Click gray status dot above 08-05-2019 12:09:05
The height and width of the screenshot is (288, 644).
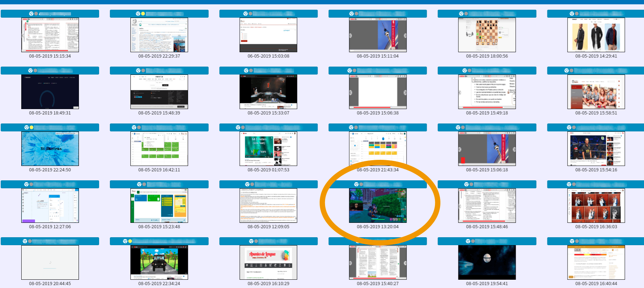click(252, 184)
